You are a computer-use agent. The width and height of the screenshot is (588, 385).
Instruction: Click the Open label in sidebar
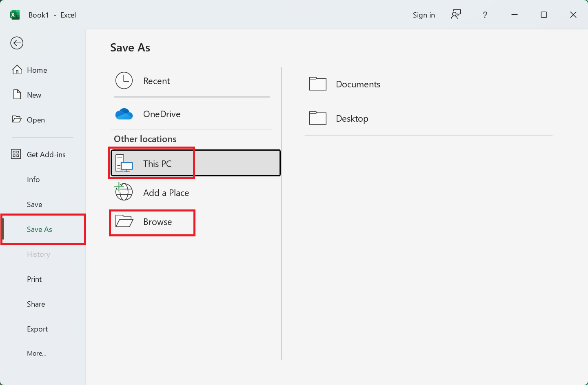pos(36,120)
